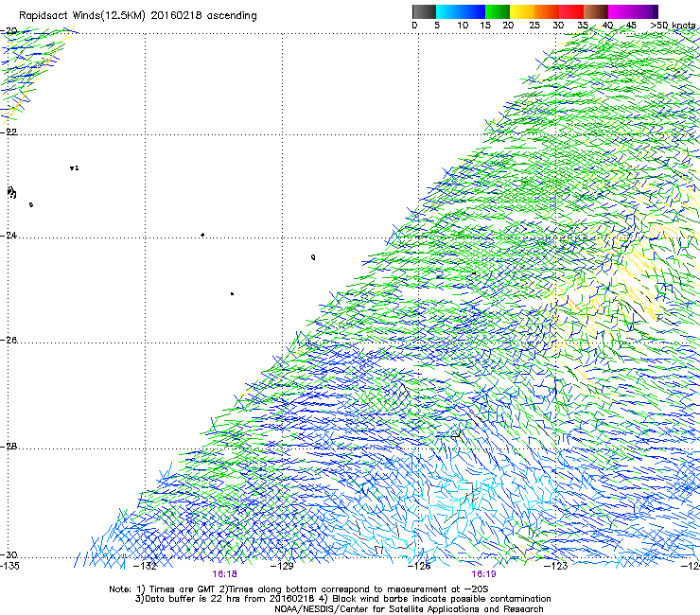The height and width of the screenshot is (615, 700).
Task: Click the latitude label '-30'
Action: 9,554
